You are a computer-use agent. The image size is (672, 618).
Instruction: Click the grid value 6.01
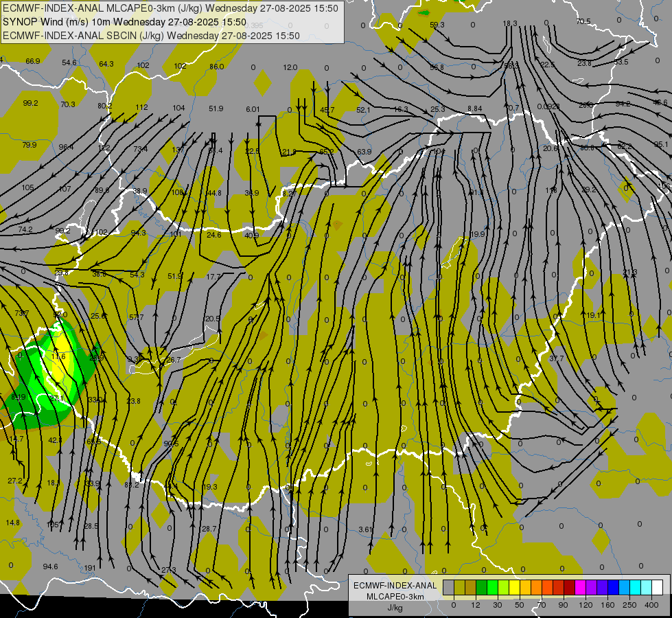(253, 109)
